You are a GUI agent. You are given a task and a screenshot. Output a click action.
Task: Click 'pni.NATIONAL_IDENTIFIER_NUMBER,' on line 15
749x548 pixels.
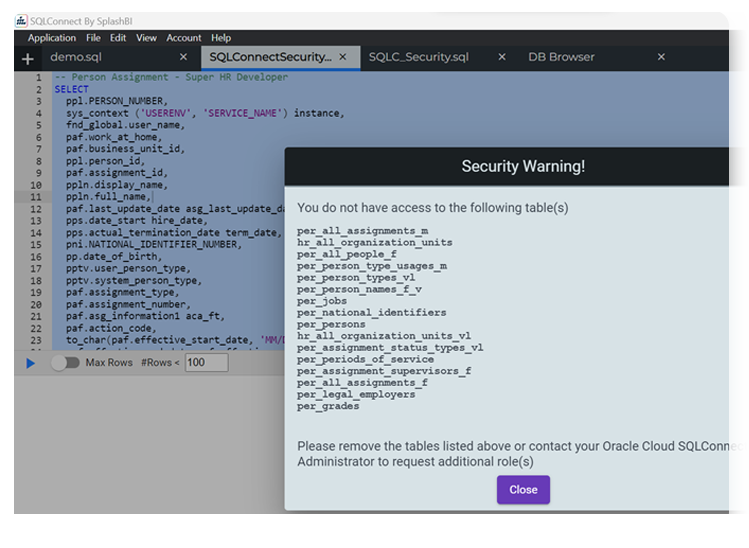pyautogui.click(x=154, y=244)
